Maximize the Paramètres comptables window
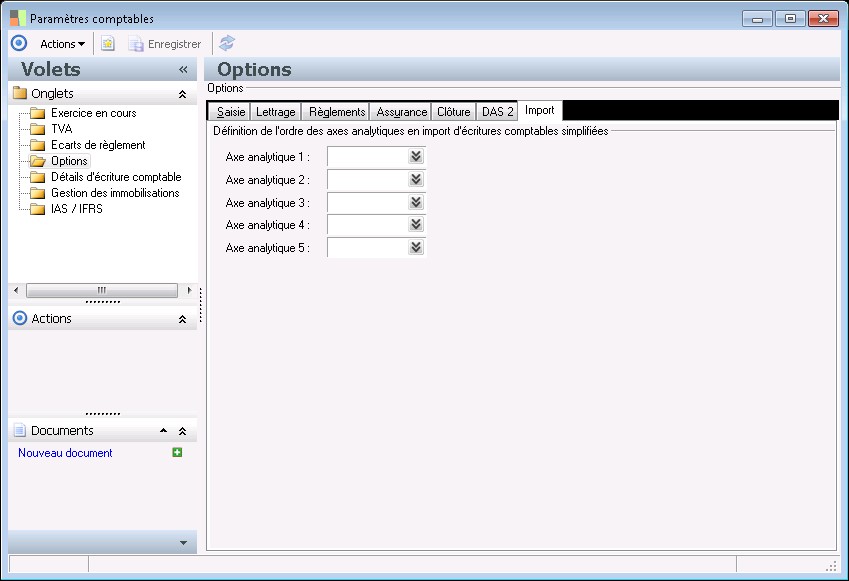Screen dimensions: 849x581 click(790, 19)
